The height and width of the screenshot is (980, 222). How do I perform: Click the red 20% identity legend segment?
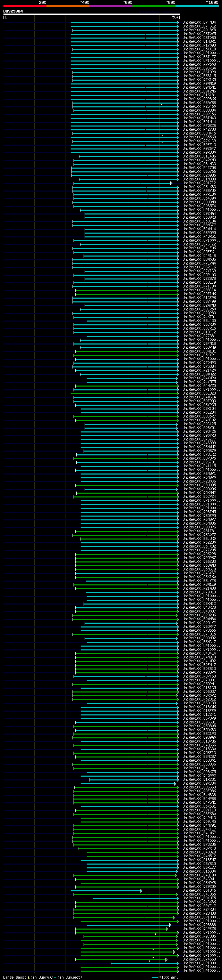point(25,6)
